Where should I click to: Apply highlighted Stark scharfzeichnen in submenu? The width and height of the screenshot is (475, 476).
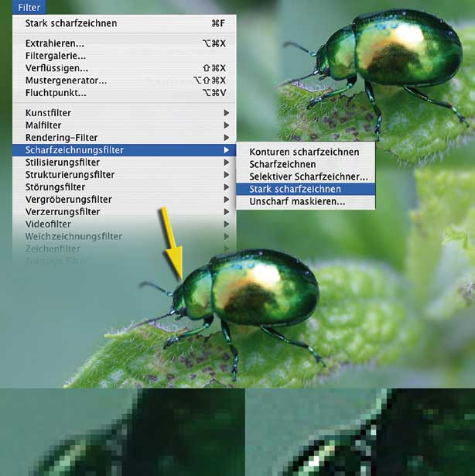(306, 189)
